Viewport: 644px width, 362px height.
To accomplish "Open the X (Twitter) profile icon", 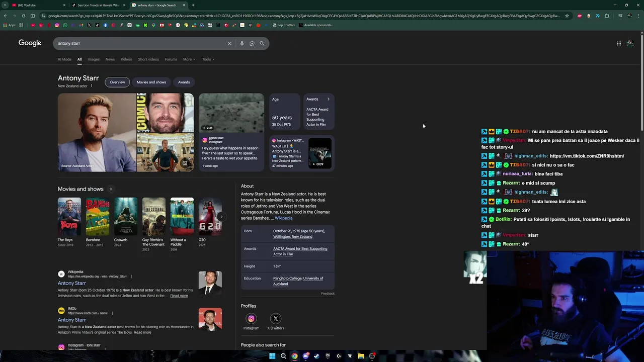I will pos(275,318).
